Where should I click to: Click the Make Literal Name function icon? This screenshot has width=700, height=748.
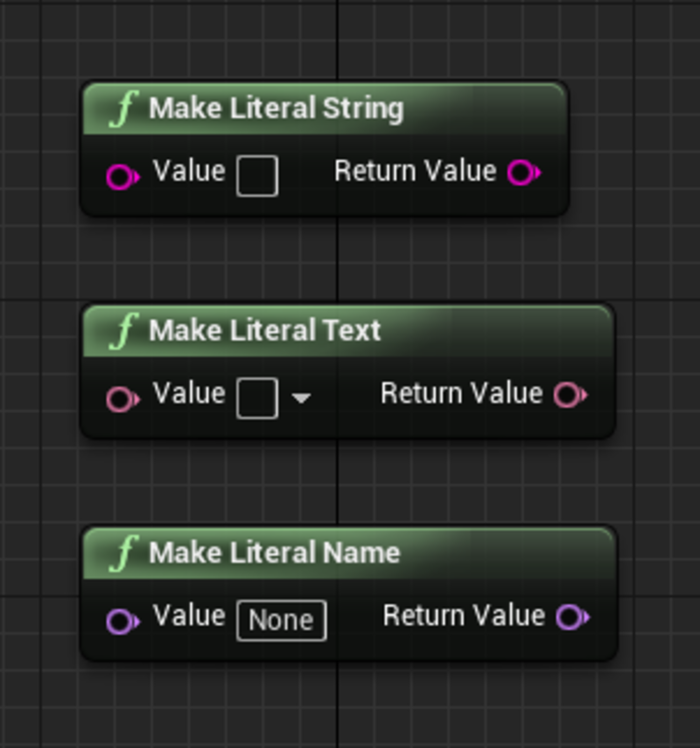click(x=124, y=553)
